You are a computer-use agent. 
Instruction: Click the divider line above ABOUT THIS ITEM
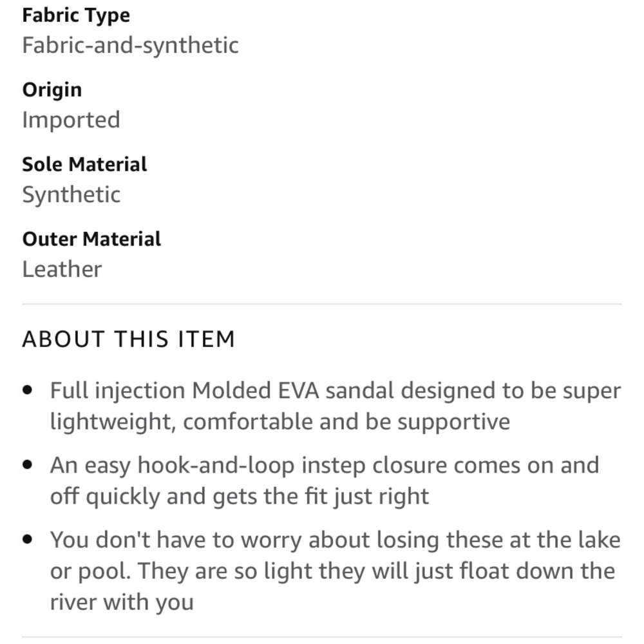point(322,304)
